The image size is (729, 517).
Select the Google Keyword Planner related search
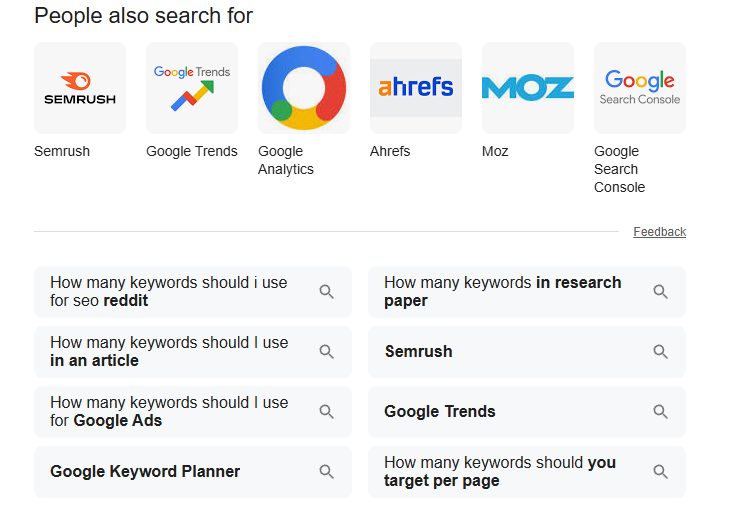[193, 471]
